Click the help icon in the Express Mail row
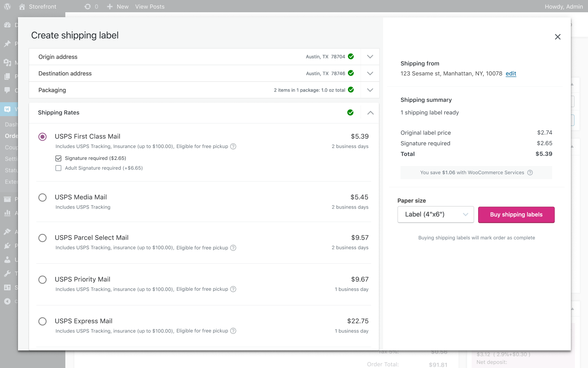 pyautogui.click(x=233, y=331)
